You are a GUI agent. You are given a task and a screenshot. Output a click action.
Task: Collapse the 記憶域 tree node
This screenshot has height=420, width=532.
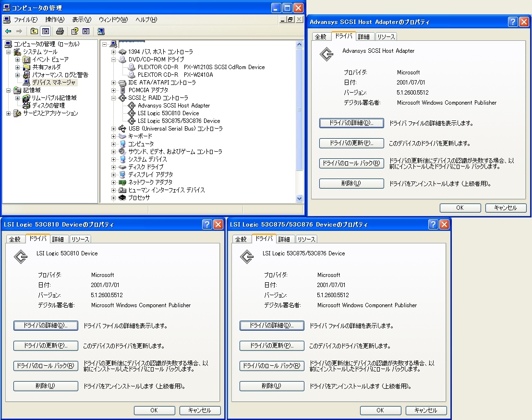[8, 90]
